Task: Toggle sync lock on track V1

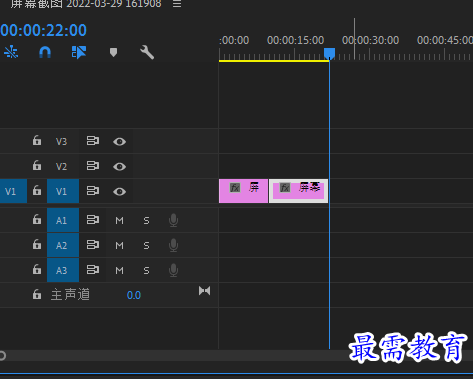Action: [x=93, y=191]
